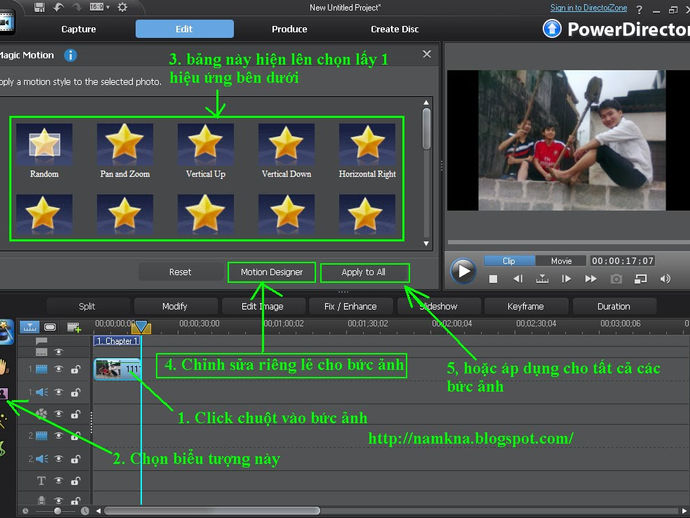Open the 16:9 aspect ratio dropdown
Screen dimensions: 690x518
[x=99, y=7]
